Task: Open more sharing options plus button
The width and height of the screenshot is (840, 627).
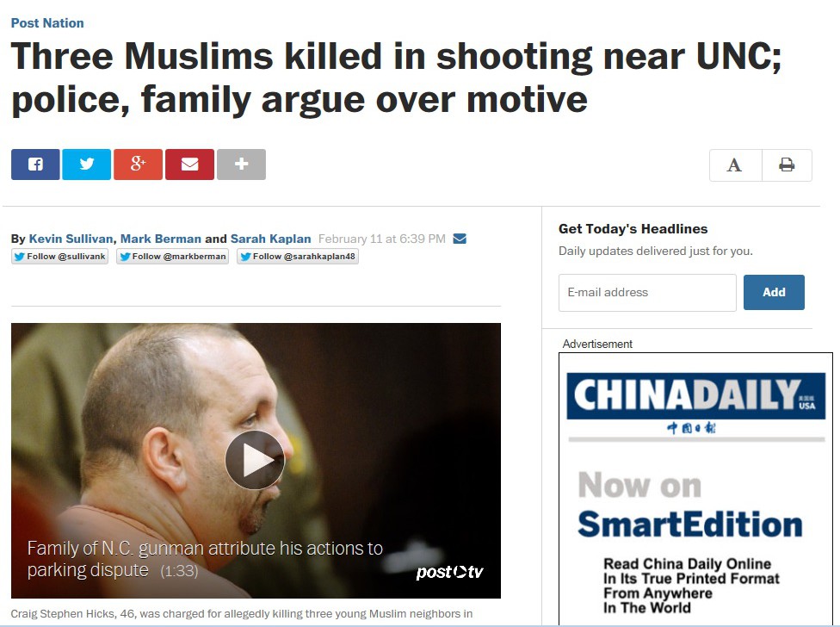Action: [x=241, y=165]
